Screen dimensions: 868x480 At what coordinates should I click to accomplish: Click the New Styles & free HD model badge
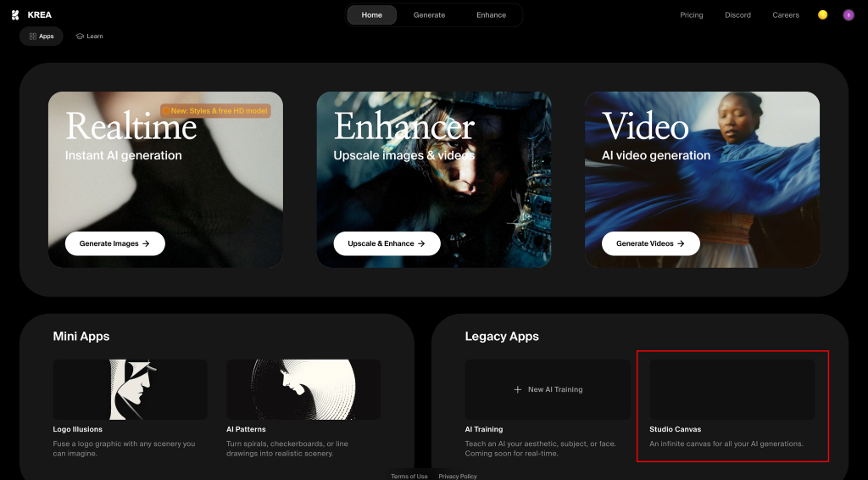pos(215,111)
